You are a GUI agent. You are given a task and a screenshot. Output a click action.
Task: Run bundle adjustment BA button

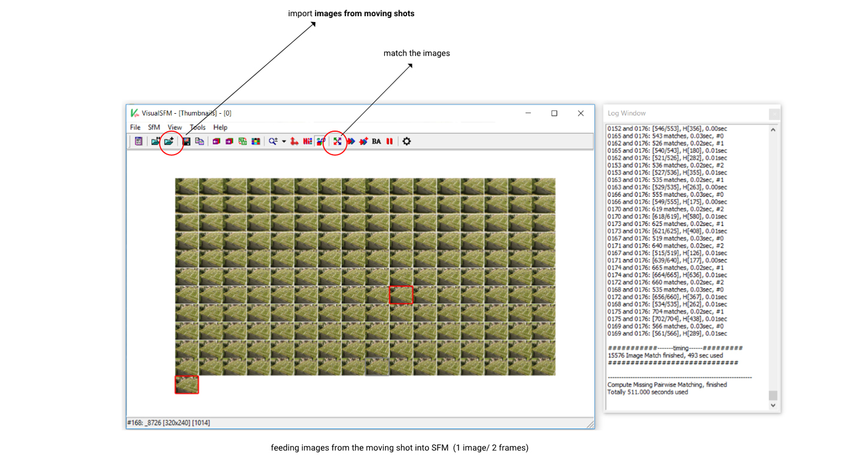point(377,141)
